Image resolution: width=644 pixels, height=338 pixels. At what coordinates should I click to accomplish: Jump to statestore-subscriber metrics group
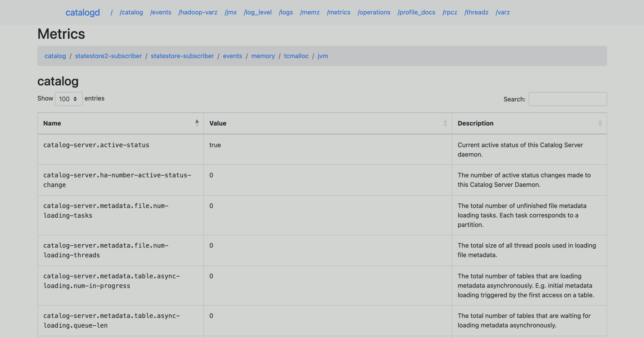click(x=182, y=56)
